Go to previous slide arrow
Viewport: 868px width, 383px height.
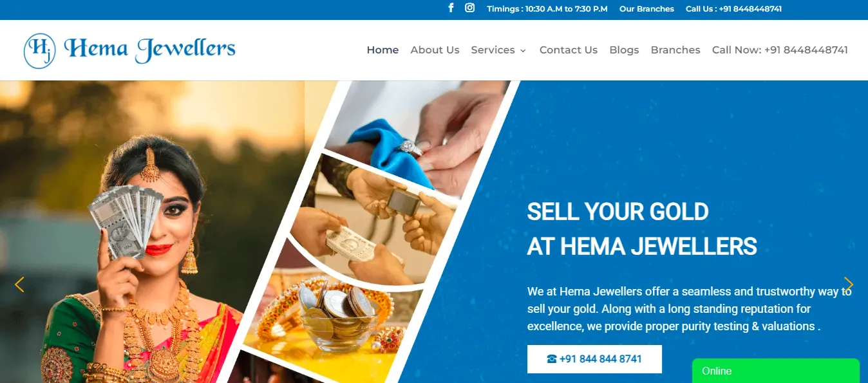(x=19, y=285)
